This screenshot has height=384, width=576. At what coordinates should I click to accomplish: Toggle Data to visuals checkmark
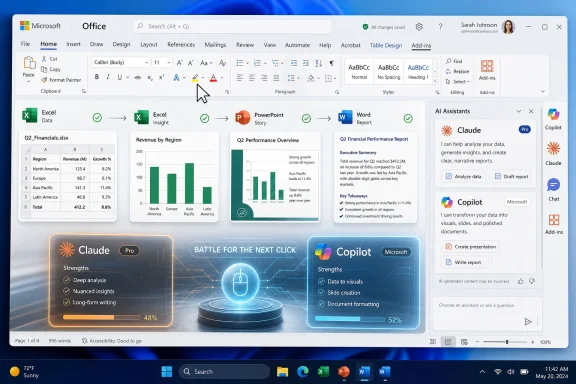(x=321, y=281)
